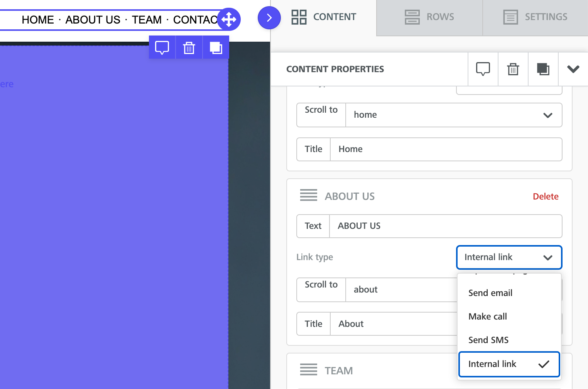This screenshot has height=389, width=588.
Task: Click HOME in the canvas menu
Action: pos(38,20)
